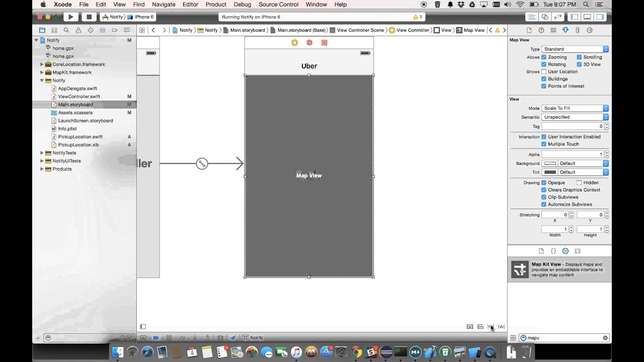Select the segue icon on the arrow
644x362 pixels.
coord(202,163)
